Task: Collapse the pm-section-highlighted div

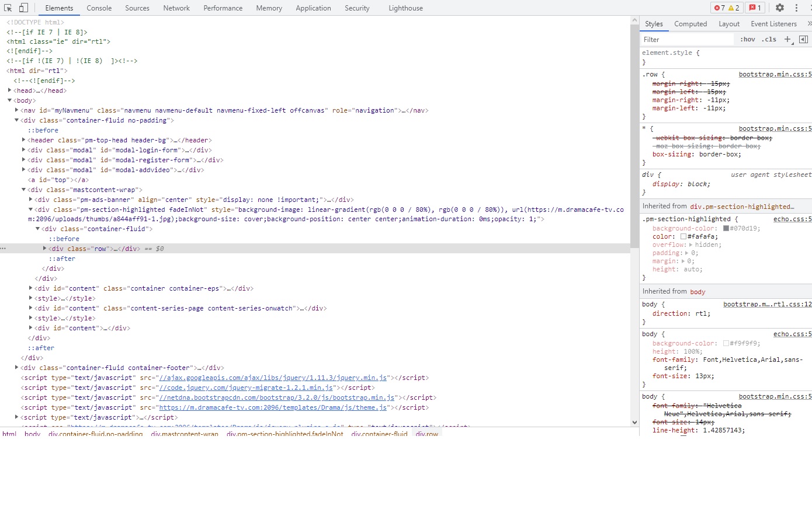Action: 31,210
